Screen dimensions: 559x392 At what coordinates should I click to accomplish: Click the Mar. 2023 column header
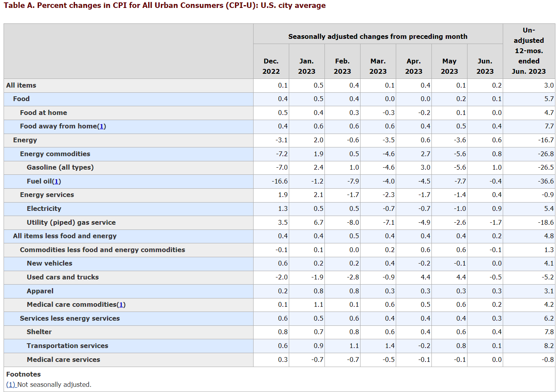pyautogui.click(x=378, y=66)
